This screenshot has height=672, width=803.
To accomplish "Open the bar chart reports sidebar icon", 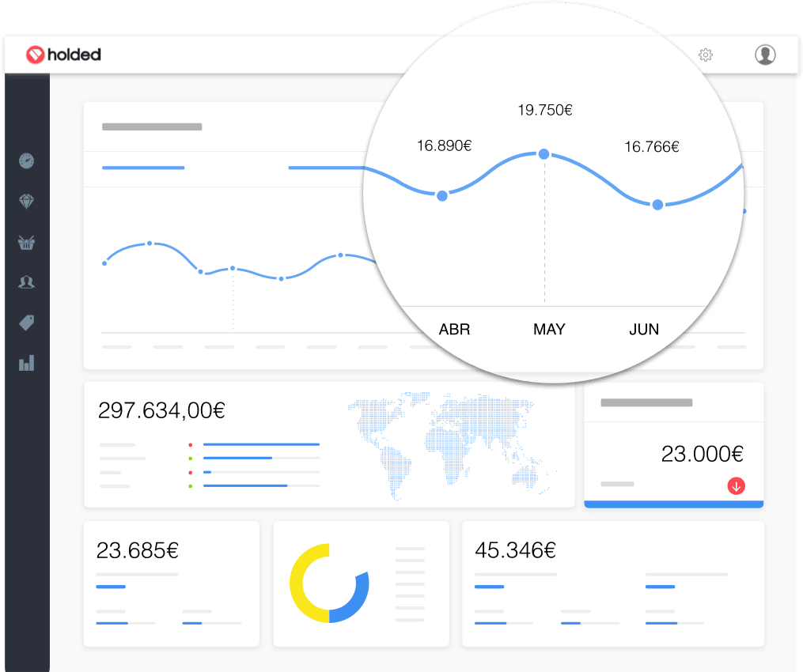I will (27, 363).
